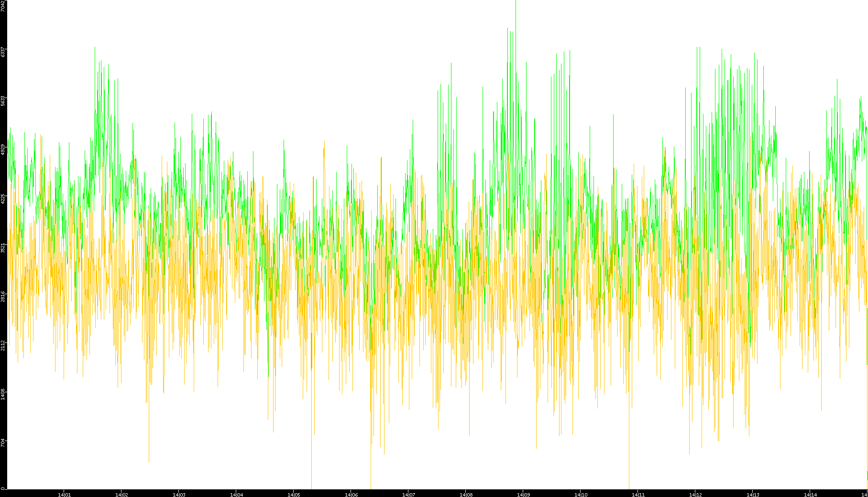The width and height of the screenshot is (868, 497).
Task: Select the 2816 vertical axis value
Action: tap(3, 297)
